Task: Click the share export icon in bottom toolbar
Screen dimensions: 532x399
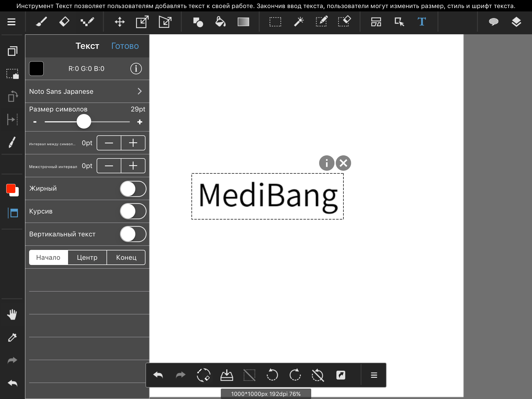Action: [x=341, y=375]
